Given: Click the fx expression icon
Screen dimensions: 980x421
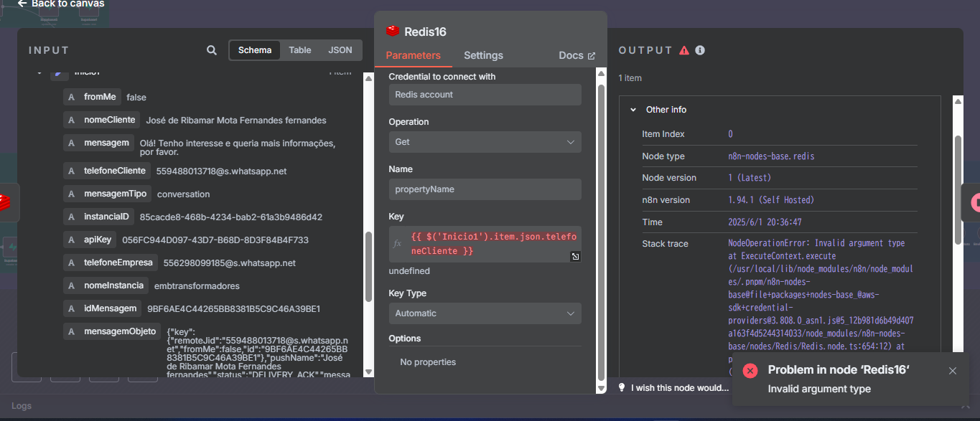Looking at the screenshot, I should click(x=398, y=244).
